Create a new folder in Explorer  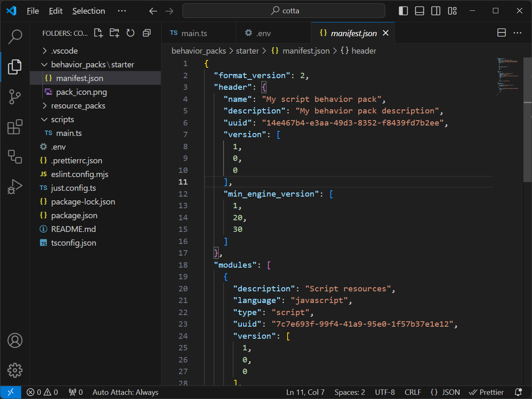coord(114,33)
